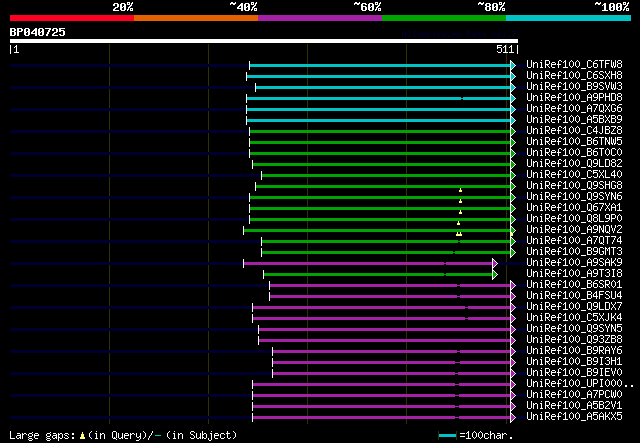Select the UniRef100_A7QT74 label
Viewport: 640px width, 443px height.
(x=574, y=241)
